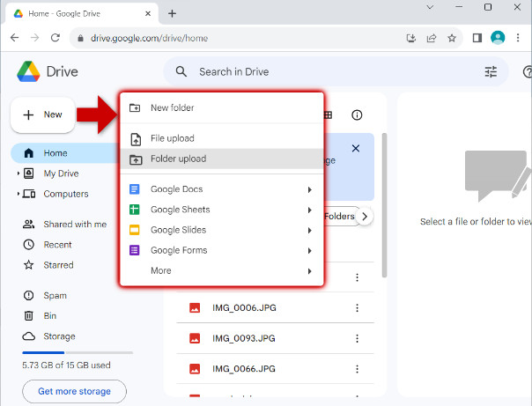Click next chevron beside Folders chip
The height and width of the screenshot is (406, 532).
point(365,216)
